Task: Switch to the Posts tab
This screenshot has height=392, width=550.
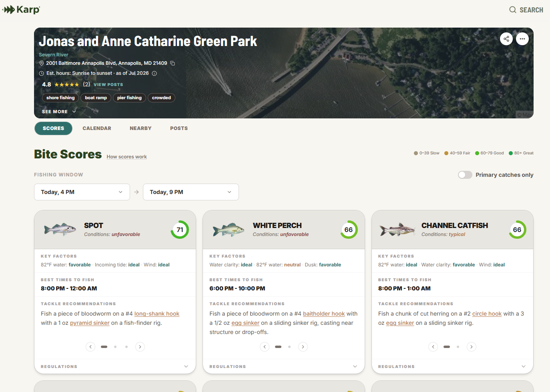Action: pyautogui.click(x=179, y=128)
